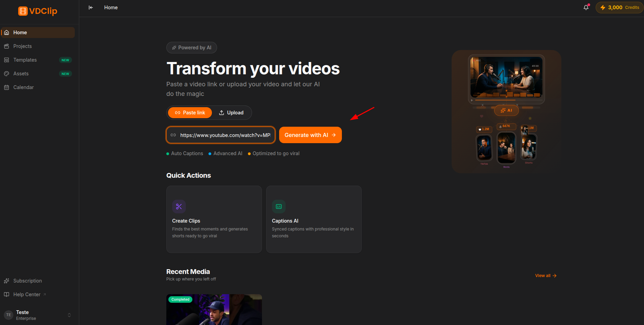This screenshot has width=644, height=325.
Task: Click the TikTok phone preview
Action: point(484,148)
